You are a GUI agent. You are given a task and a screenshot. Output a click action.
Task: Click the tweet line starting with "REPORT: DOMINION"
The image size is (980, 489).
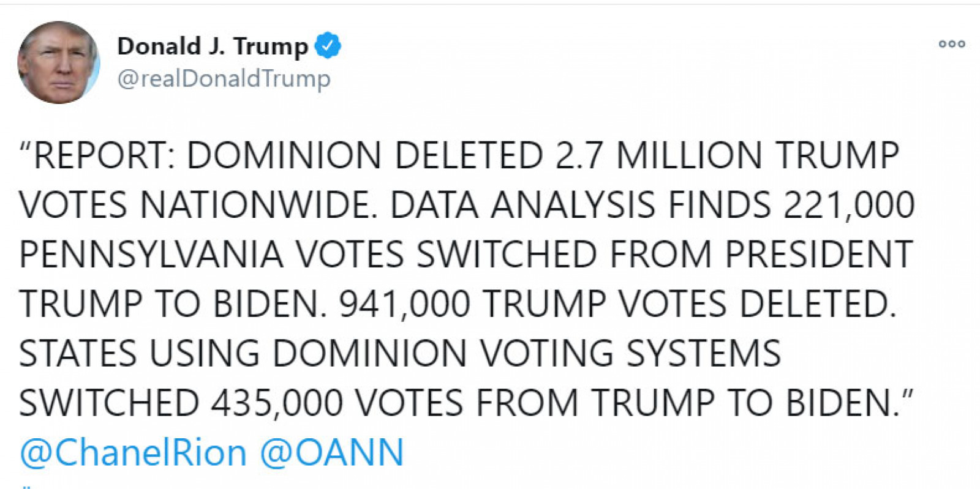tap(459, 155)
